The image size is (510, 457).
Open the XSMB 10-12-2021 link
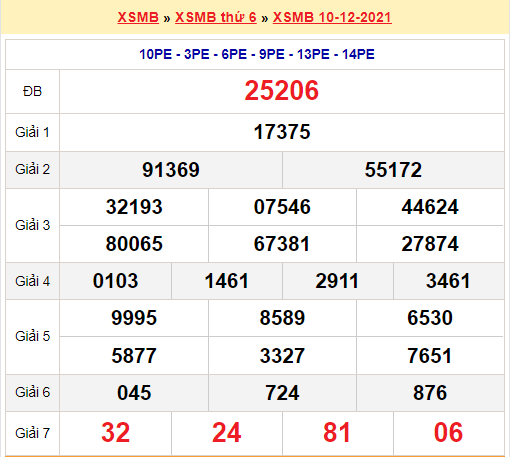point(332,17)
